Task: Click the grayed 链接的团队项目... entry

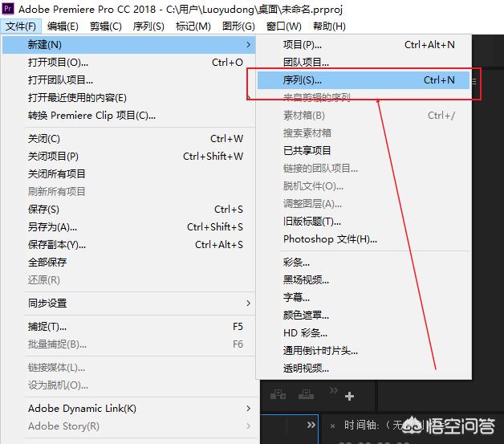Action: point(364,168)
